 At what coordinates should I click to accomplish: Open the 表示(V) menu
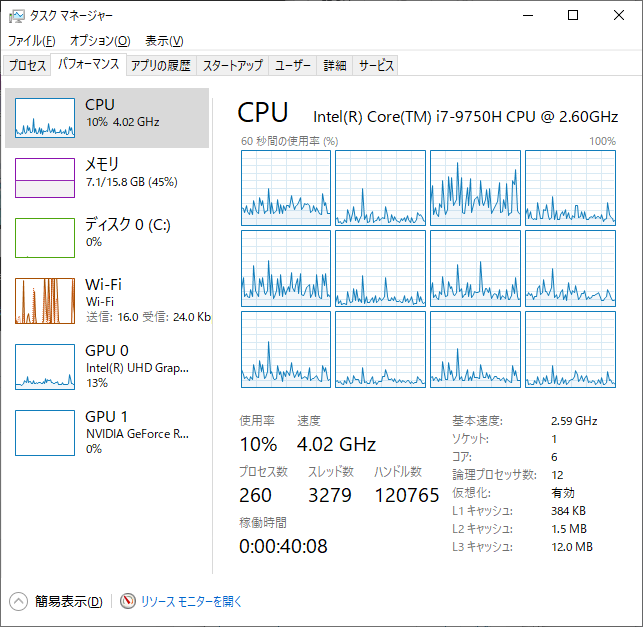tap(164, 41)
